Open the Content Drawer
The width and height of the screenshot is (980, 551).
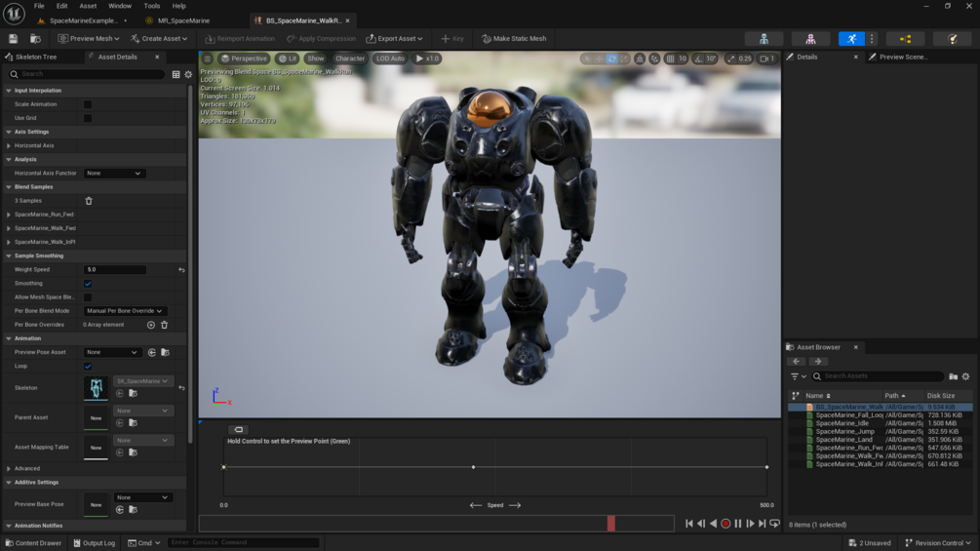pyautogui.click(x=34, y=543)
